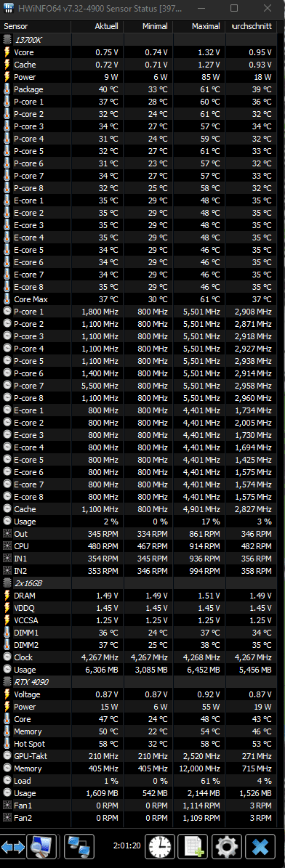285x868 pixels.
Task: Click the Core Max thermometer icon
Action: point(7,299)
